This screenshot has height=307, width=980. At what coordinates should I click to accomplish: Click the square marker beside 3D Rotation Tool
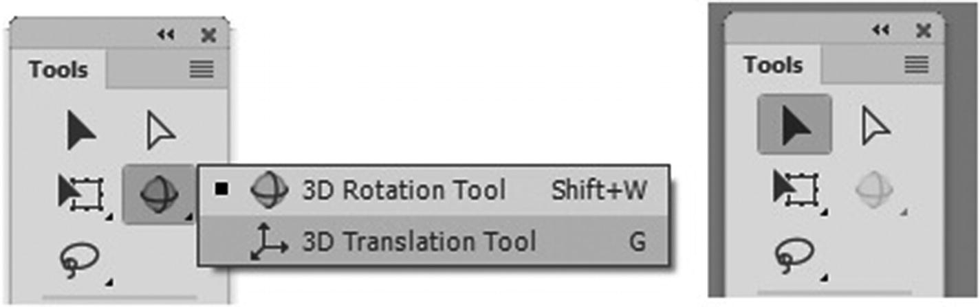coord(221,190)
